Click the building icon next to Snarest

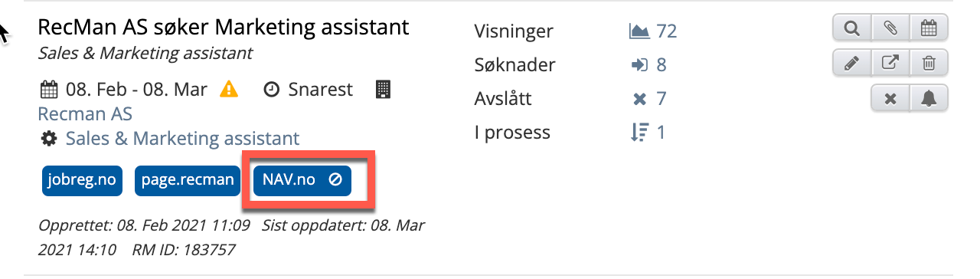[383, 90]
